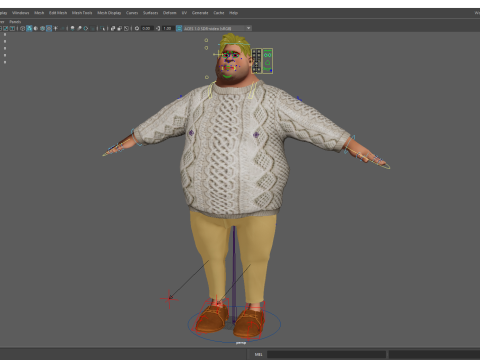
Task: Open the Deform menu
Action: pos(169,13)
